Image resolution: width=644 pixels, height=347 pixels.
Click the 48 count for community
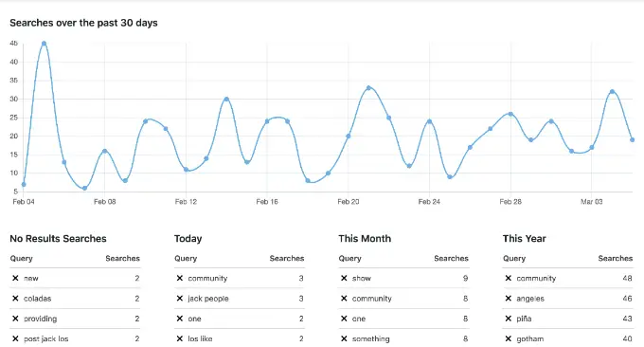pos(627,279)
